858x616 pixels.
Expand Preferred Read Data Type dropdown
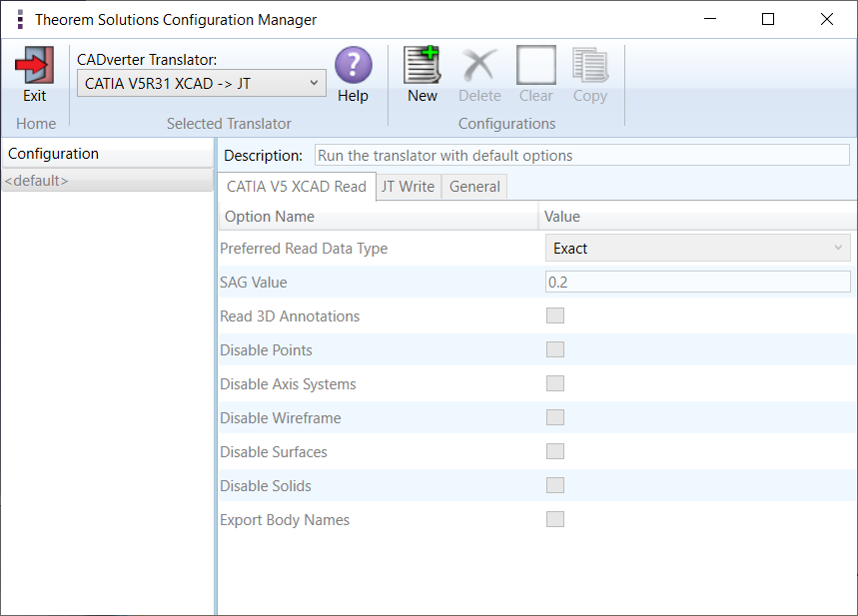697,248
